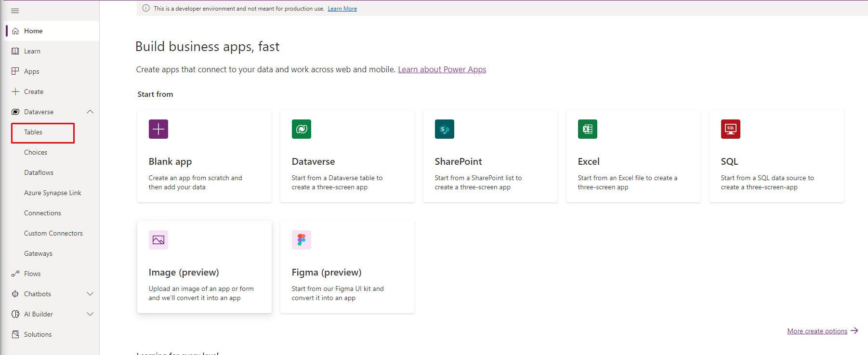Click the Learn More banner link
The width and height of the screenshot is (868, 355).
click(342, 9)
